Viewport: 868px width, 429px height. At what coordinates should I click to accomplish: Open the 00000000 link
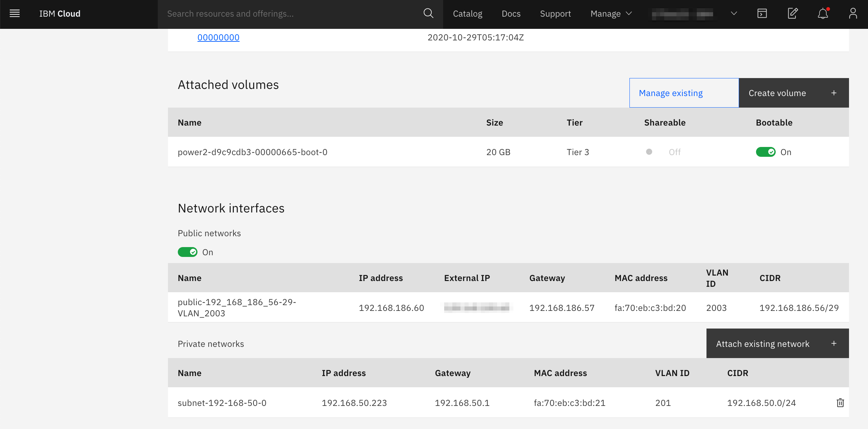218,37
